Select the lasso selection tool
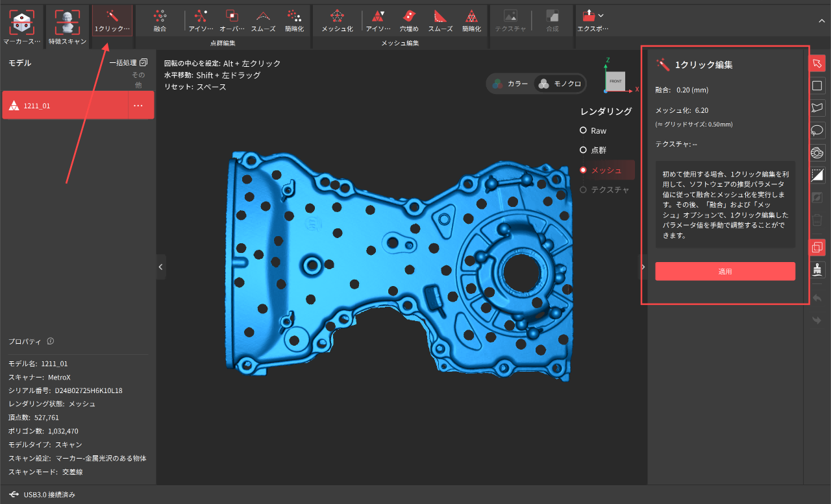The width and height of the screenshot is (831, 504). click(x=817, y=130)
